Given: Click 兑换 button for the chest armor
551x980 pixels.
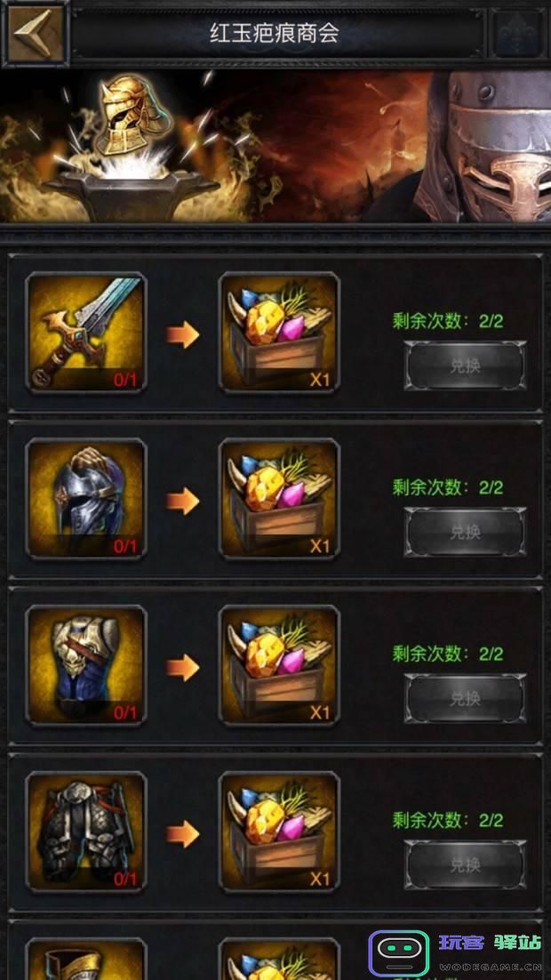Looking at the screenshot, I should click(465, 698).
